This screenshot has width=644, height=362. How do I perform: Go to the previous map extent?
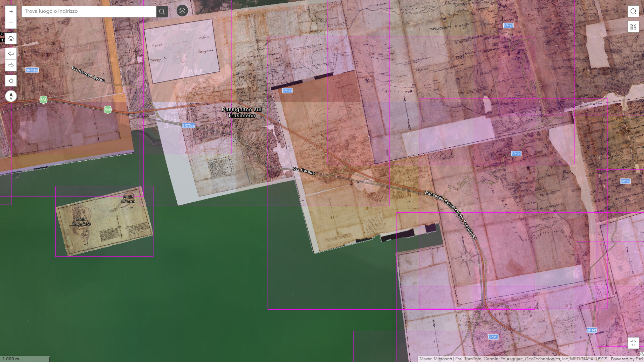[11, 54]
